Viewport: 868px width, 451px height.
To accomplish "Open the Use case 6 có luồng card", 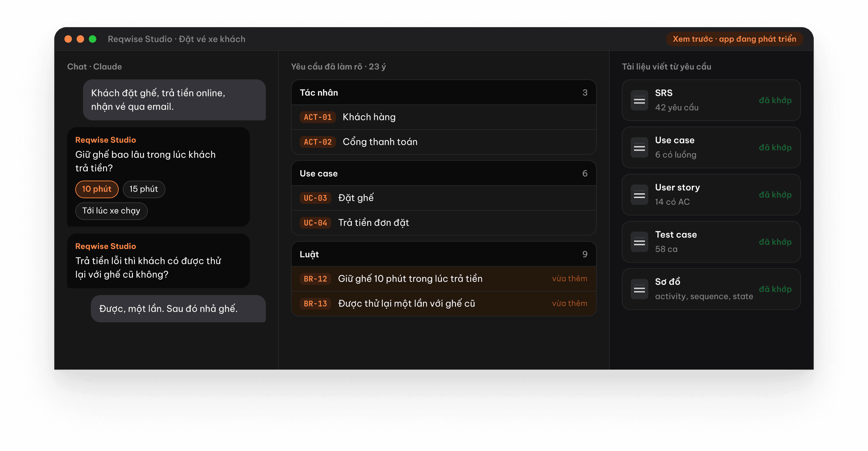I will coord(711,148).
